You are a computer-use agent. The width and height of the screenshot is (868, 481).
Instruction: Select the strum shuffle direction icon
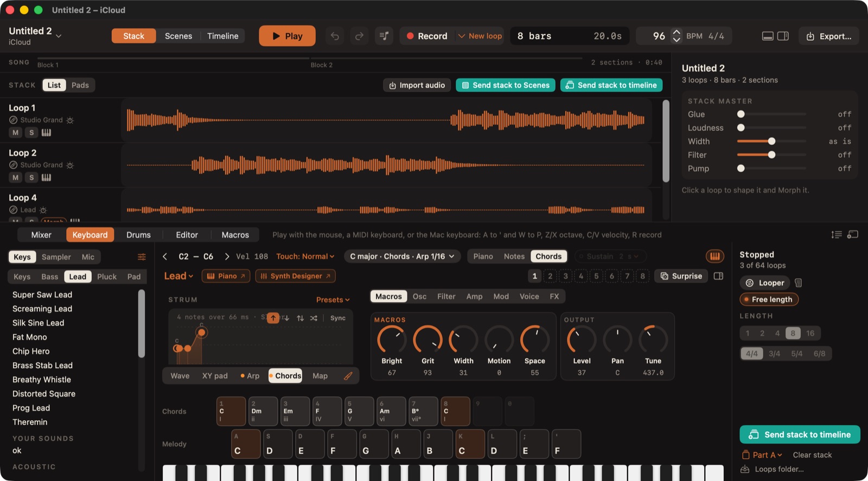pyautogui.click(x=314, y=318)
